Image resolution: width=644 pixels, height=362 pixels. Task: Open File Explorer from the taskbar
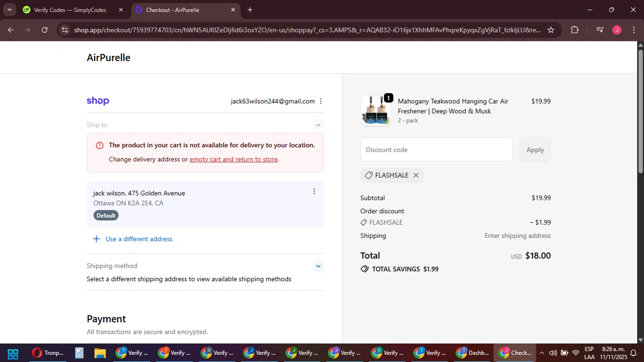tap(100, 353)
